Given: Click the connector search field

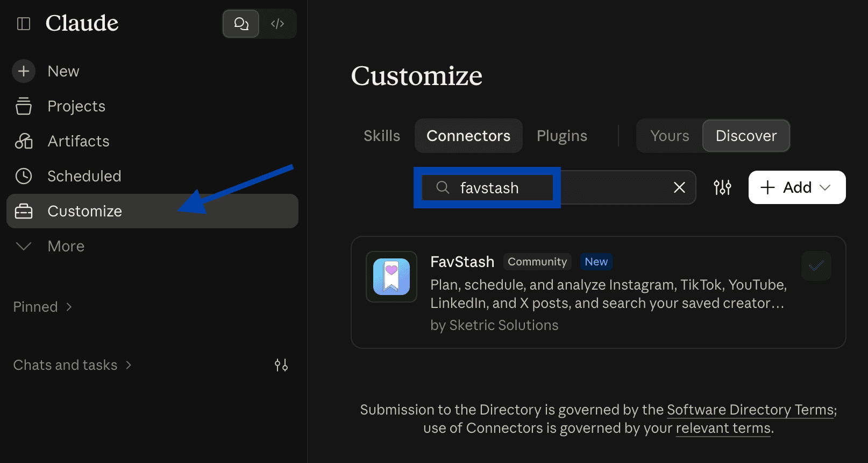Looking at the screenshot, I should 555,187.
